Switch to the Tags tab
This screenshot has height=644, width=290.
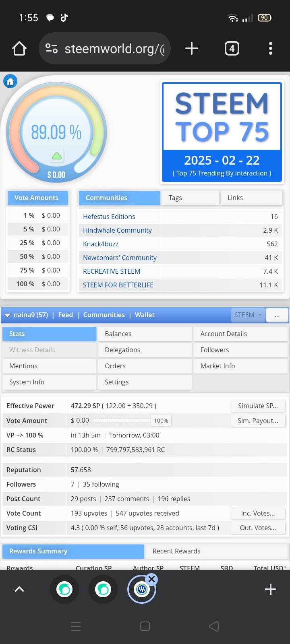pos(190,198)
